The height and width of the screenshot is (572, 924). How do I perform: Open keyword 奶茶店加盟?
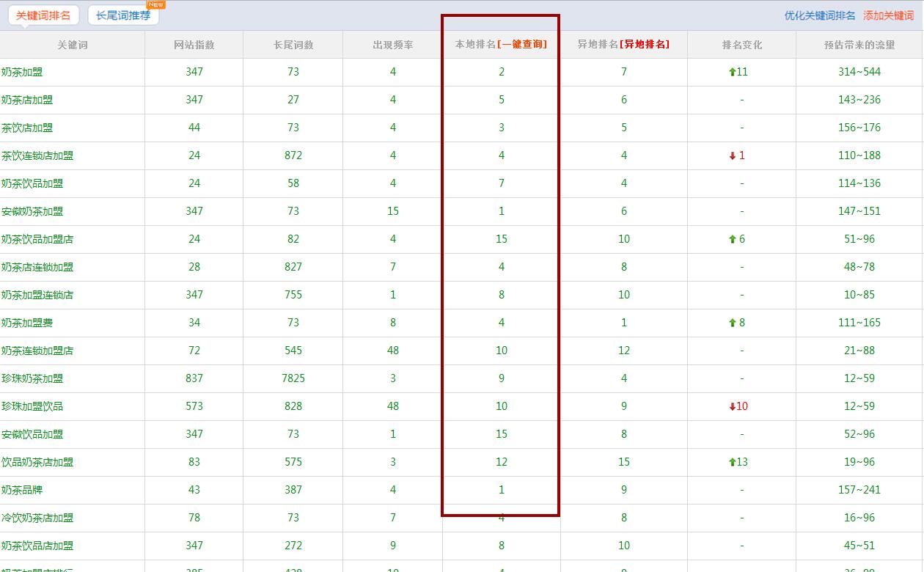coord(27,100)
